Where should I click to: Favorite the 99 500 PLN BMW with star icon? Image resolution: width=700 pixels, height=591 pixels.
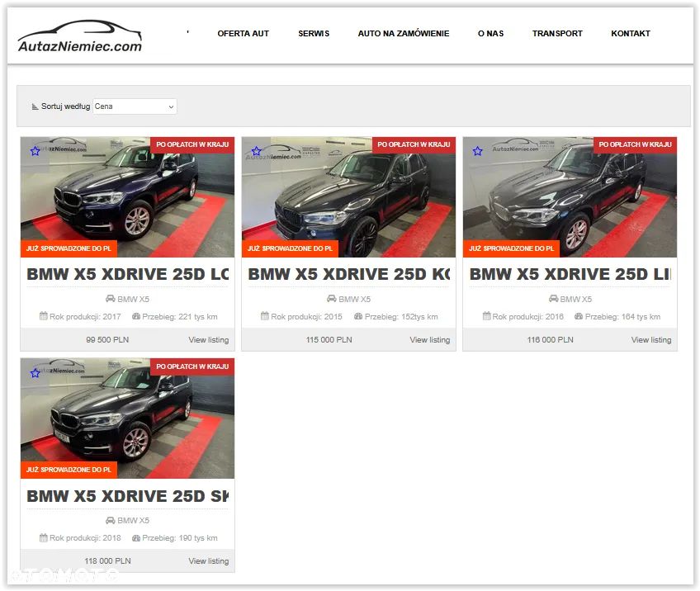click(x=35, y=151)
